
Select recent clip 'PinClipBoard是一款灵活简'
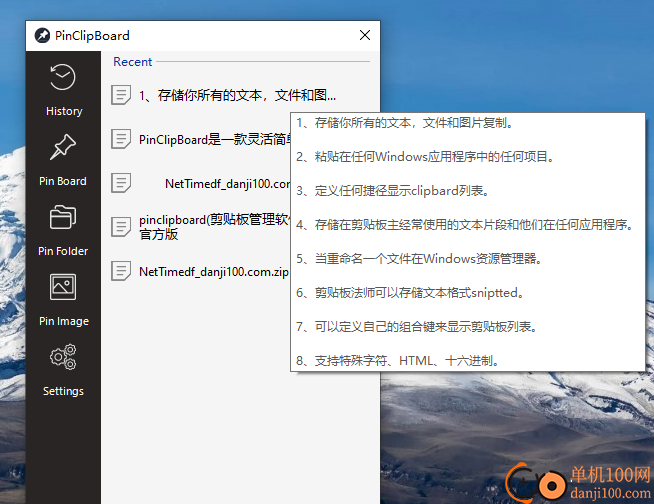pyautogui.click(x=214, y=139)
